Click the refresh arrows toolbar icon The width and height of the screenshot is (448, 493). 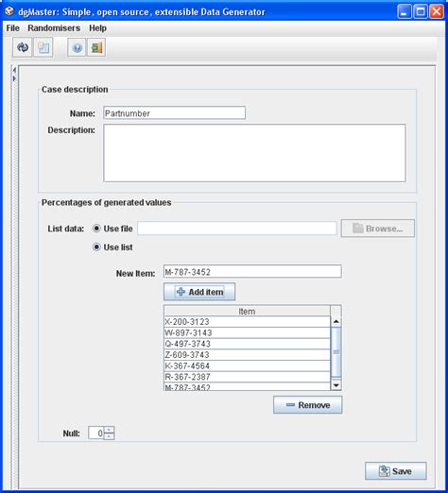23,47
